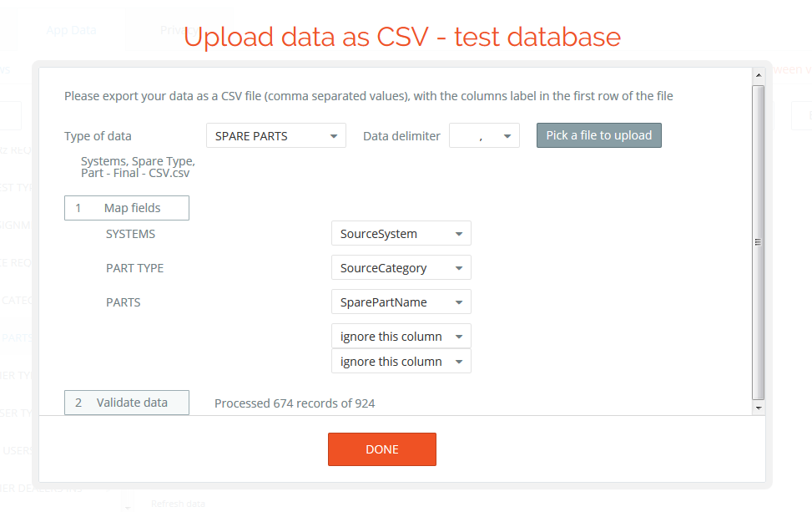Expand the SourceSystem mapping dropdown
This screenshot has width=812, height=512.
coord(401,234)
